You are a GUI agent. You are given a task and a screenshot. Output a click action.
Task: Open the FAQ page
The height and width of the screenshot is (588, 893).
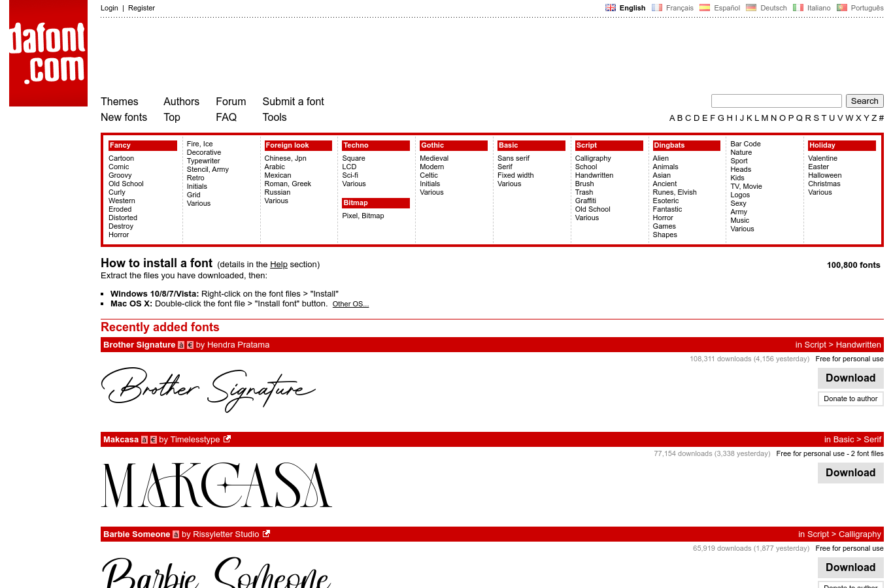click(226, 118)
